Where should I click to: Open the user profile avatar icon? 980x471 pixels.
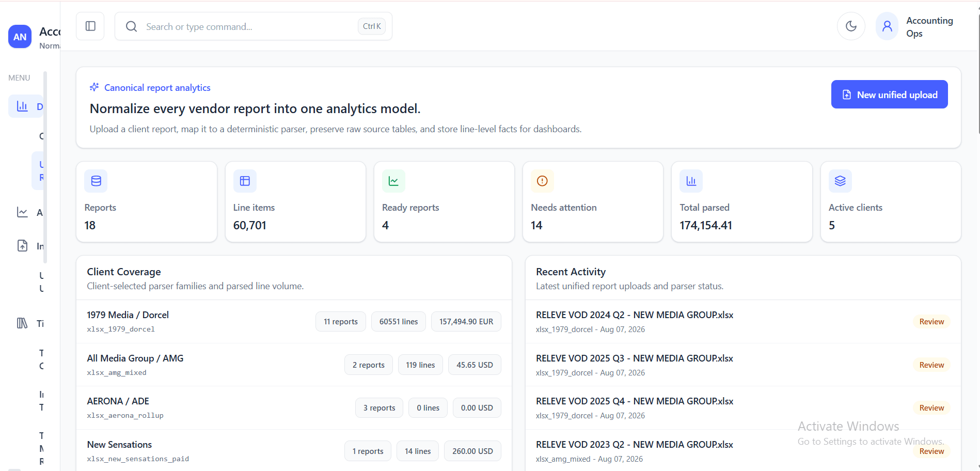(887, 26)
